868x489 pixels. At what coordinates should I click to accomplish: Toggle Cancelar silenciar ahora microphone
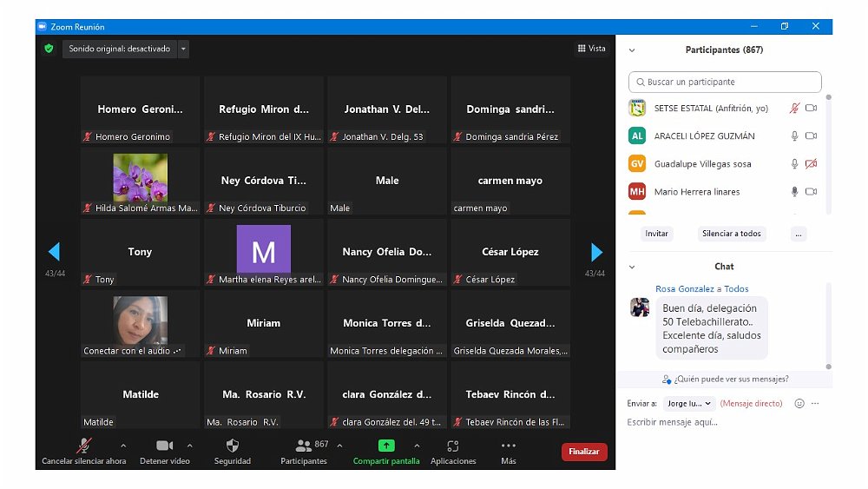pyautogui.click(x=84, y=446)
